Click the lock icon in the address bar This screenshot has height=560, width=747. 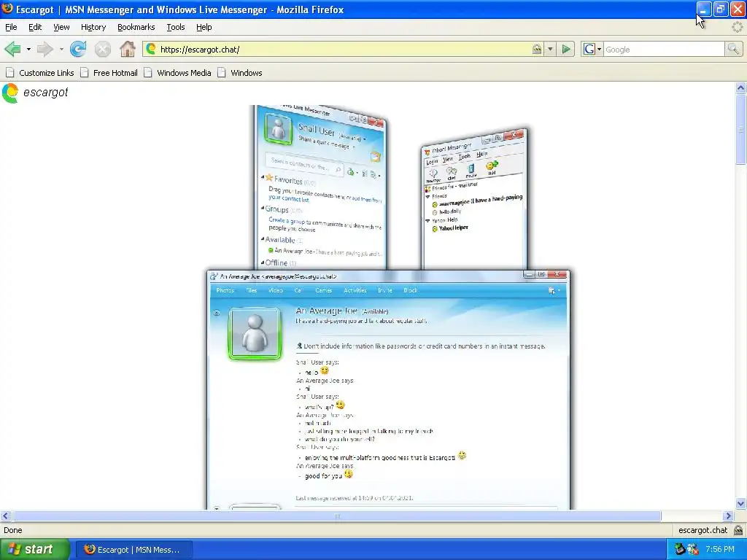pyautogui.click(x=537, y=49)
